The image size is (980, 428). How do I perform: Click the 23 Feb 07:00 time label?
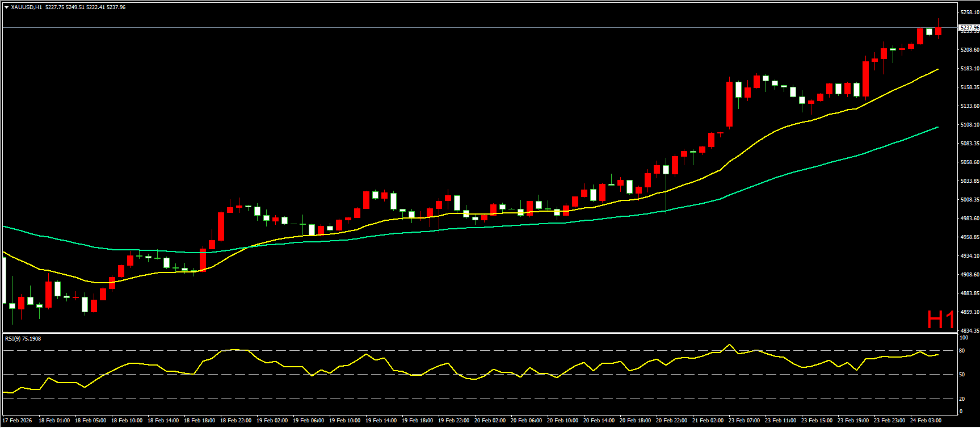coord(744,421)
